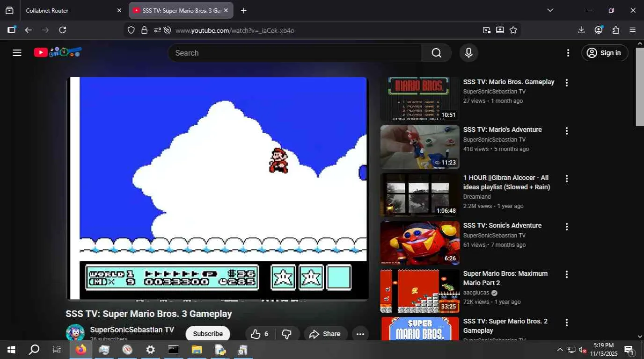This screenshot has width=644, height=359.
Task: Open the Maximum Mario Part 2 thumbnail
Action: 419,291
